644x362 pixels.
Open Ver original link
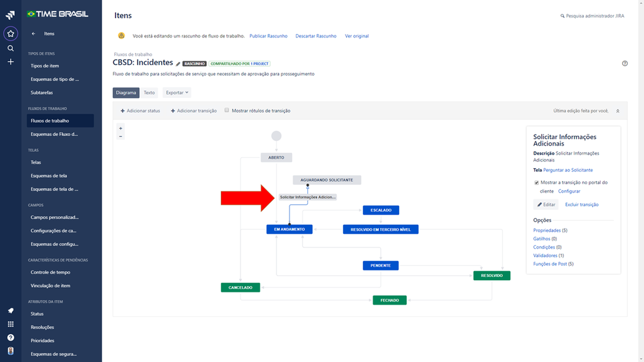click(x=356, y=36)
